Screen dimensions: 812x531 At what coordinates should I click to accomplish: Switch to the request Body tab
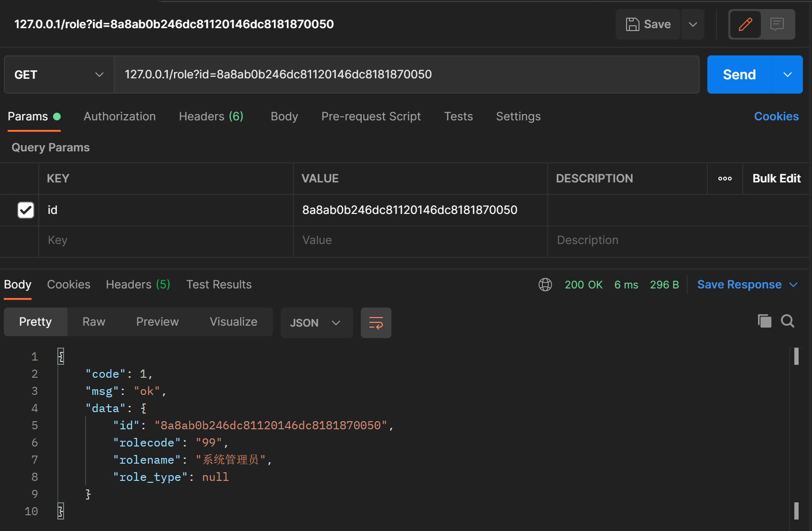(284, 117)
